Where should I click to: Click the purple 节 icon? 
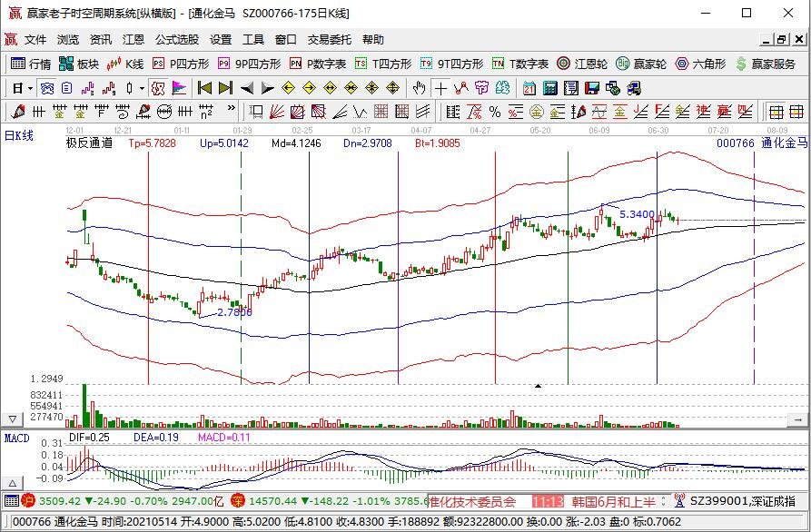(481, 88)
